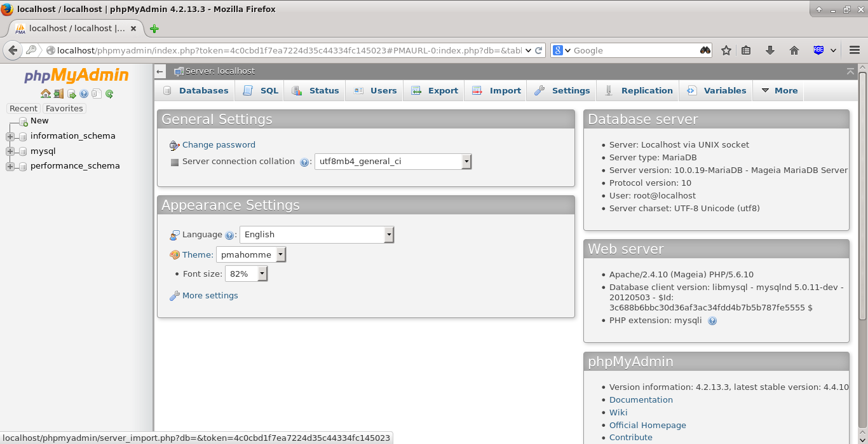Click the Home icon in phpMyAdmin sidebar

tap(46, 94)
